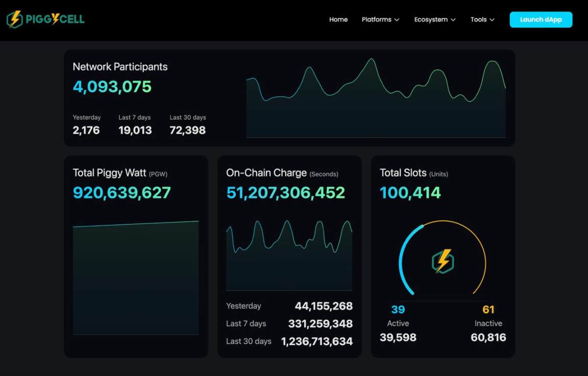The image size is (588, 376).
Task: Click the Total Slots value 100,414
Action: pos(410,193)
